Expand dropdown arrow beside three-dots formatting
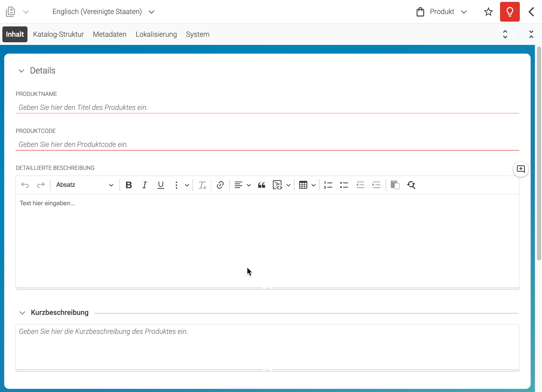Image resolution: width=542 pixels, height=392 pixels. click(187, 185)
